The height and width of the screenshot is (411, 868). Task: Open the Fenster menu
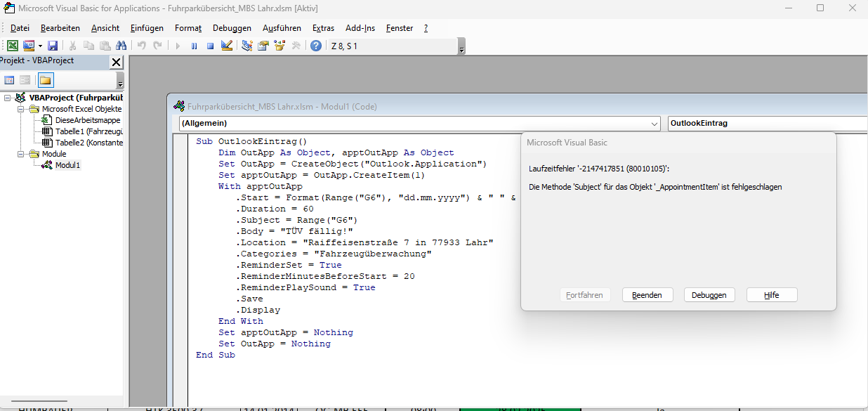point(400,28)
